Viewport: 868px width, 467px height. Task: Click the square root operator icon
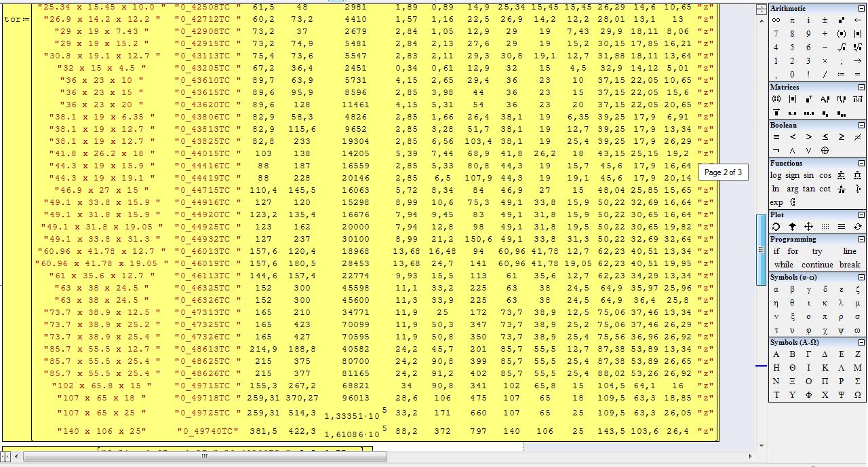pos(841,48)
